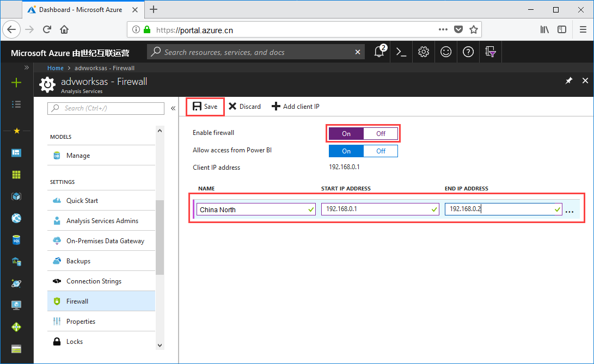Open All services list icon
594x364 pixels.
16,104
